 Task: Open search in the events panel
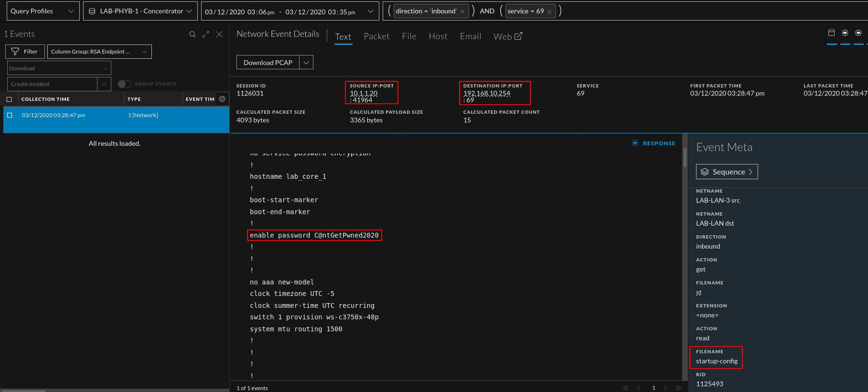pos(192,34)
